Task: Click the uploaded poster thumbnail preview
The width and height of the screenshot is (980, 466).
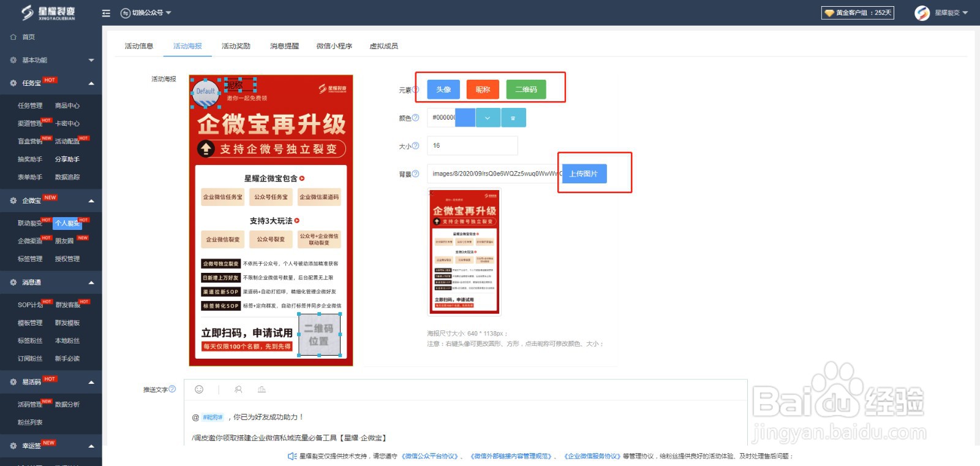Action: click(x=465, y=251)
